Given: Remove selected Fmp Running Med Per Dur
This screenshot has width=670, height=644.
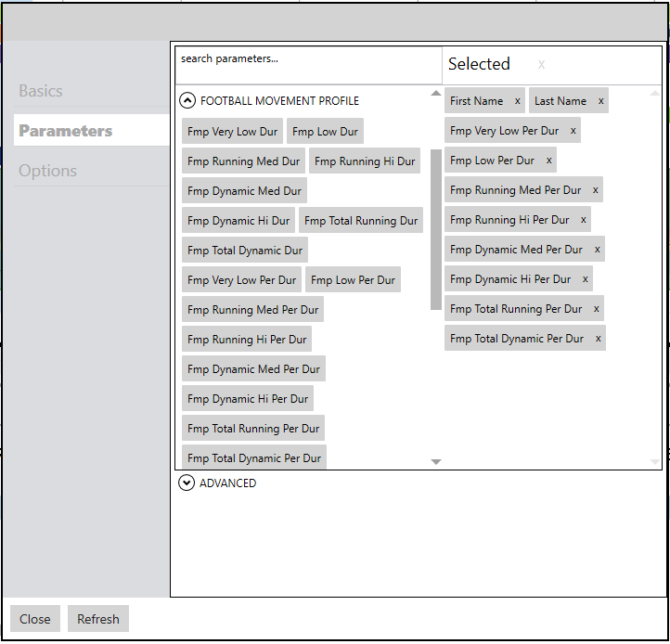Looking at the screenshot, I should click(595, 190).
